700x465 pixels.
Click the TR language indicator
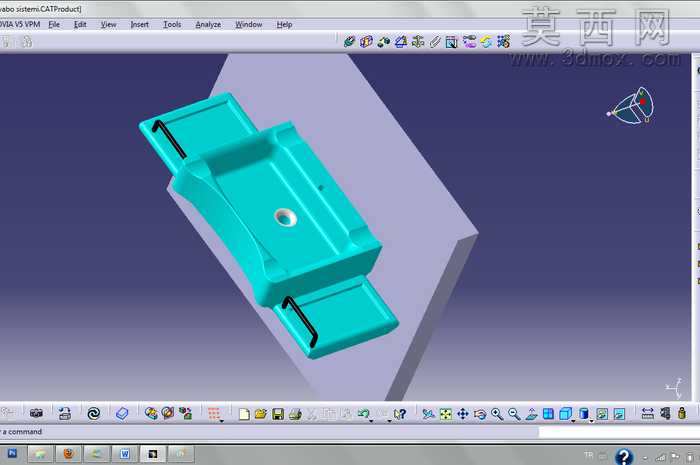click(x=588, y=455)
